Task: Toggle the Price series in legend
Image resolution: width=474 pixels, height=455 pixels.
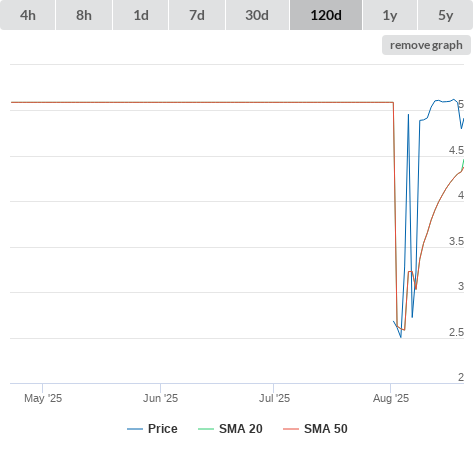Action: pos(152,429)
